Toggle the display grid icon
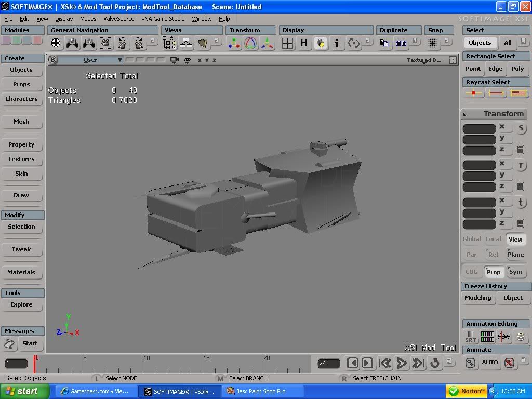This screenshot has height=399, width=532. pos(287,43)
